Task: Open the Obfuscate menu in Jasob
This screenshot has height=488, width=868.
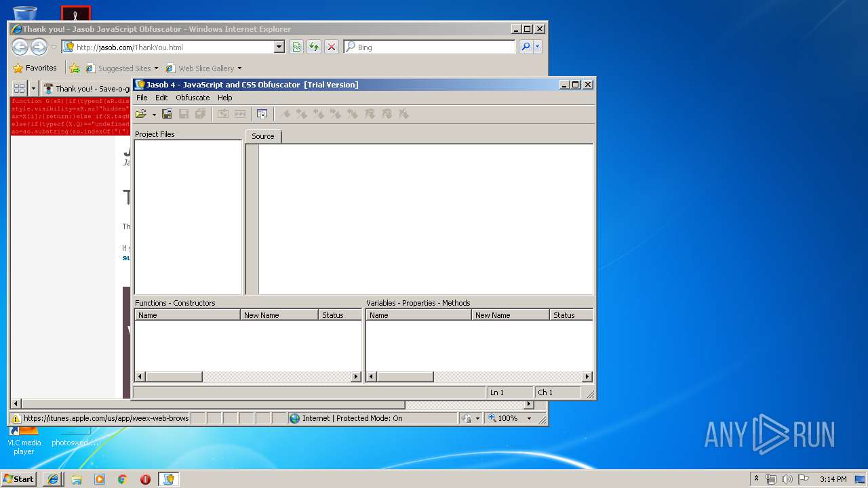Action: (x=193, y=98)
